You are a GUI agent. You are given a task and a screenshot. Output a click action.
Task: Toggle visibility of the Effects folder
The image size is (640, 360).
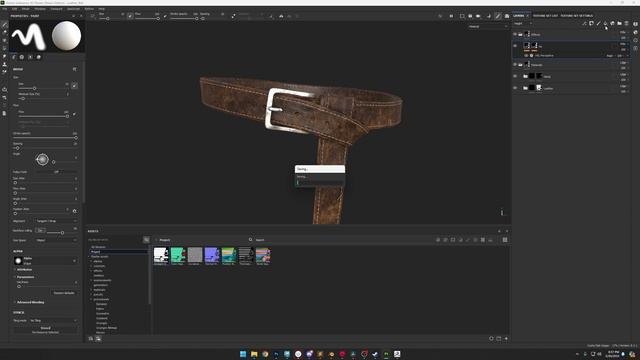(x=515, y=34)
